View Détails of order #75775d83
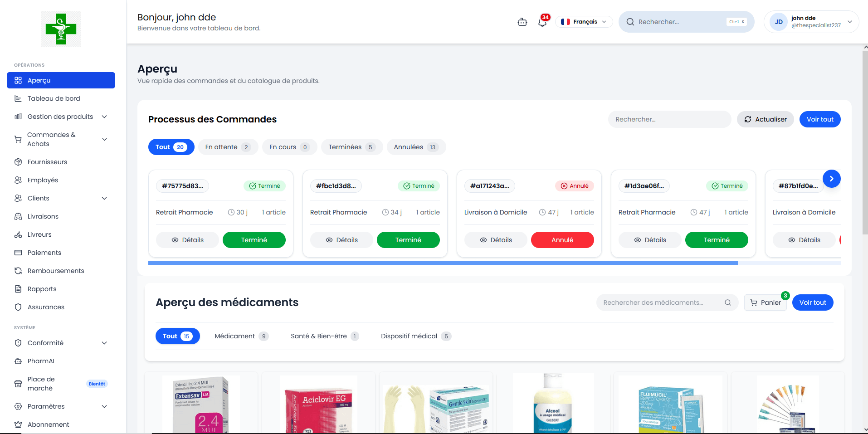 [187, 240]
